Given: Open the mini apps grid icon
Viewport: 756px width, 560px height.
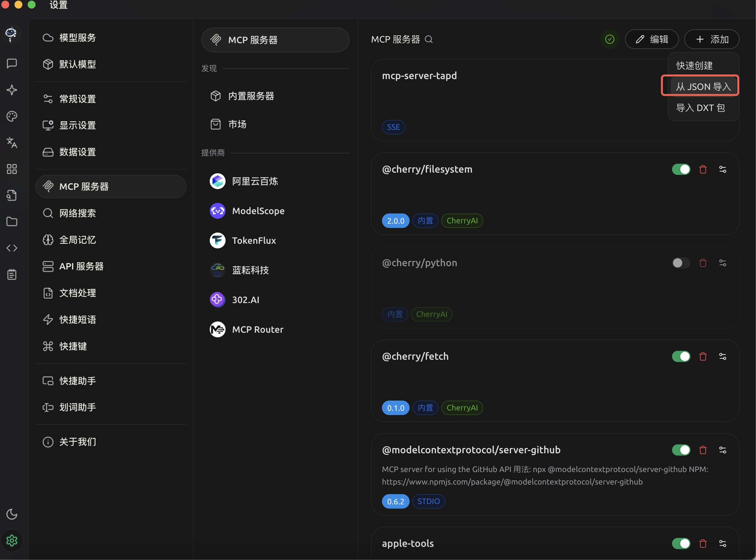Looking at the screenshot, I should point(12,169).
